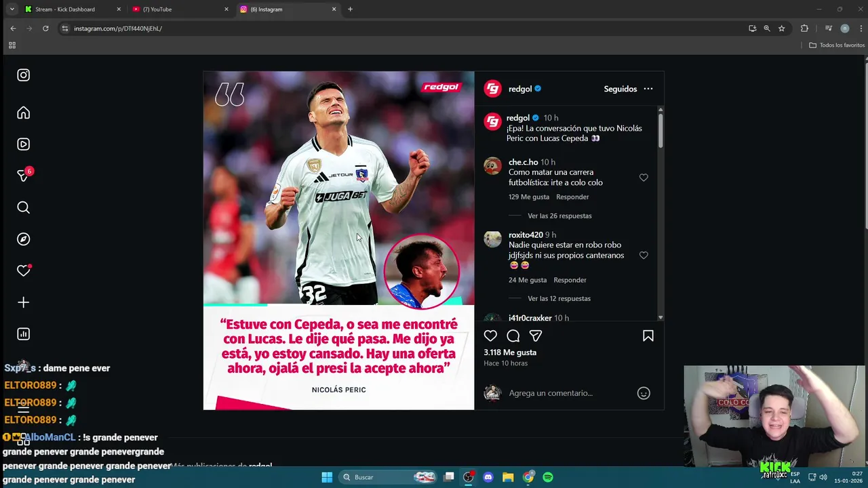Go to Instagram Home feed icon
The height and width of the screenshot is (488, 868).
pyautogui.click(x=24, y=113)
